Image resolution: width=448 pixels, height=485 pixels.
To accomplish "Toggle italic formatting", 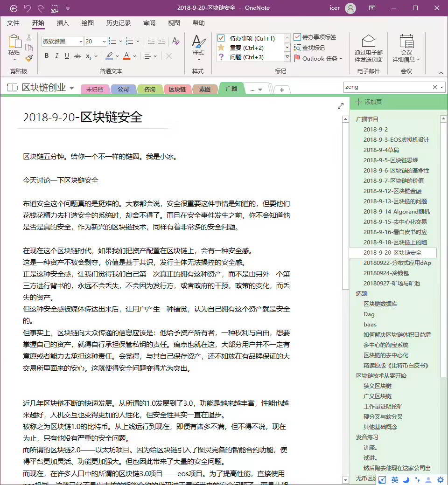I will 56,56.
